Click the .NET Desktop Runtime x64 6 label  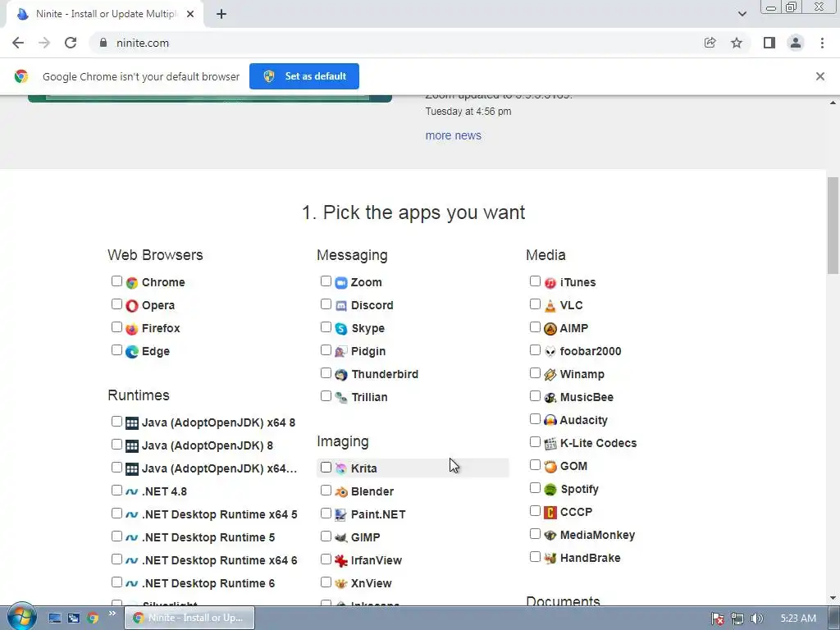tap(220, 560)
